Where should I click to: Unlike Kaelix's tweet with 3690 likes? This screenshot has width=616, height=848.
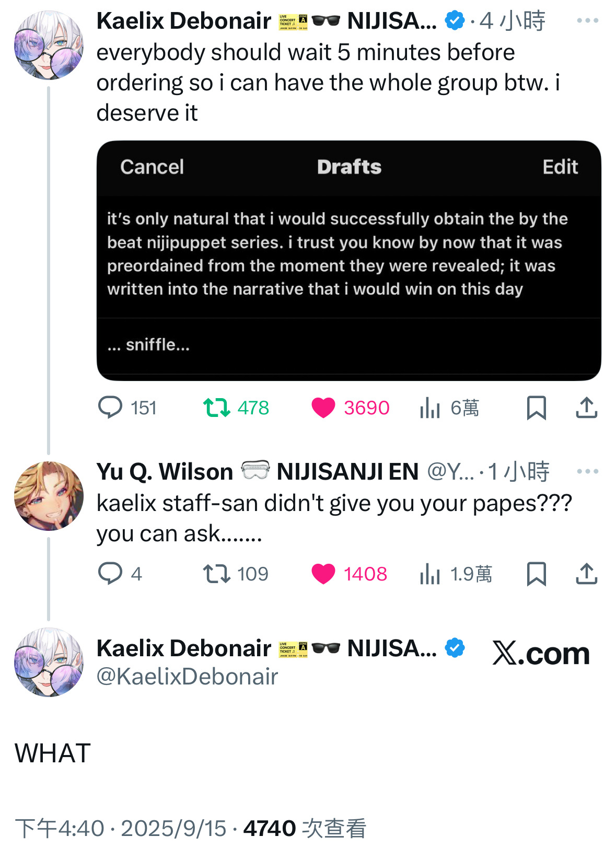click(323, 408)
